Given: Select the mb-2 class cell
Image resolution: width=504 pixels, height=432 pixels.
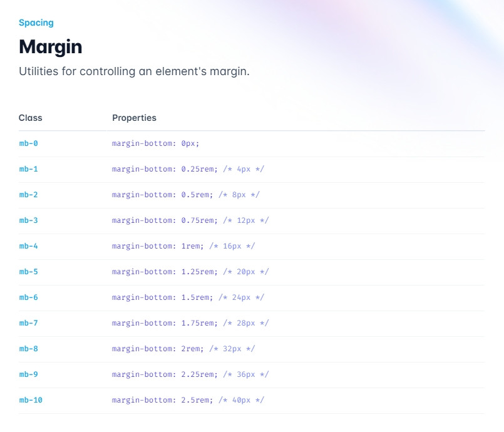Looking at the screenshot, I should tap(28, 195).
